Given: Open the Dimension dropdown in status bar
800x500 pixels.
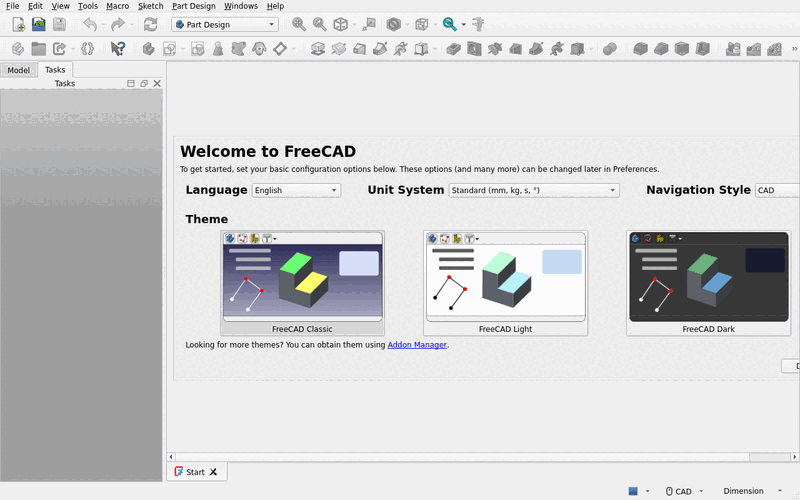Looking at the screenshot, I should (x=752, y=491).
